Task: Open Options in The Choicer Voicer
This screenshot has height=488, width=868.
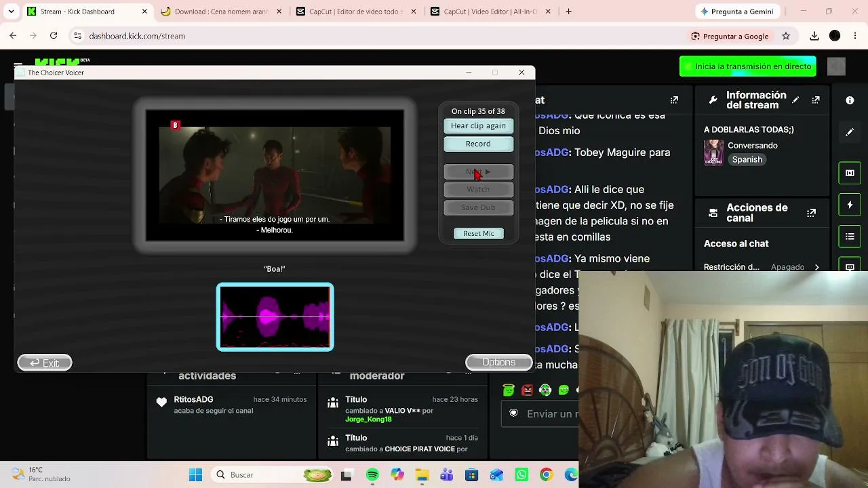Action: tap(498, 363)
